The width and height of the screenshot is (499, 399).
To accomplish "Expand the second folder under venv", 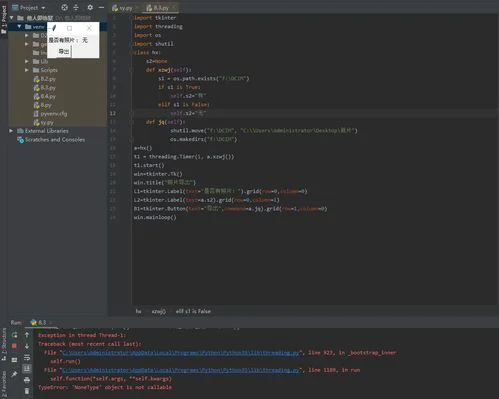I will [x=27, y=44].
